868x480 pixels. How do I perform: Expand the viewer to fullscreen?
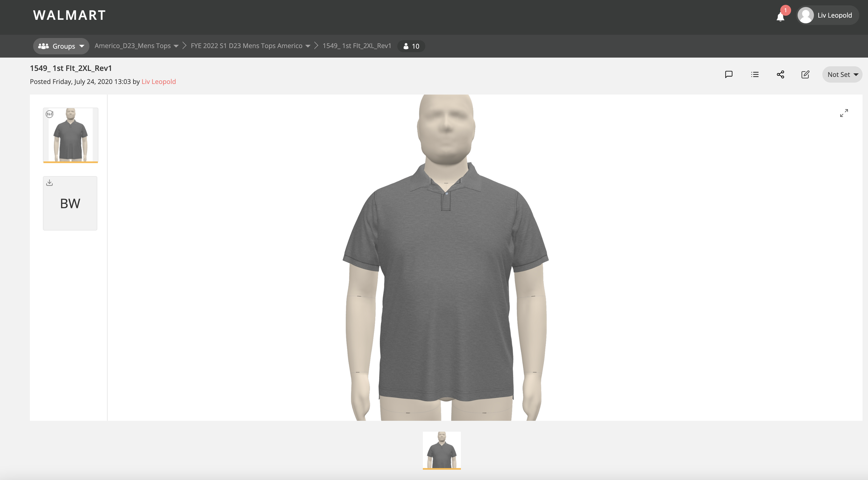point(844,113)
